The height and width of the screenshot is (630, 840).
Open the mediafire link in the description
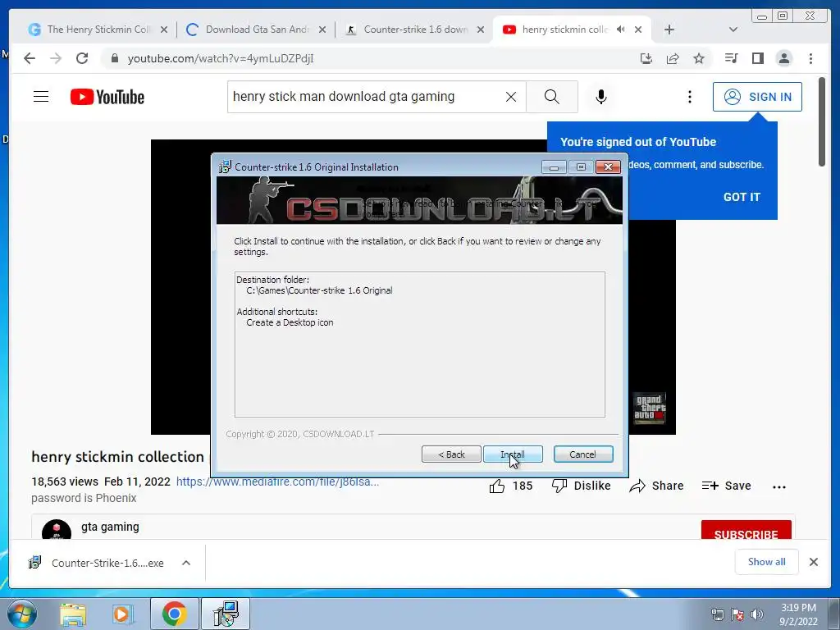[277, 482]
